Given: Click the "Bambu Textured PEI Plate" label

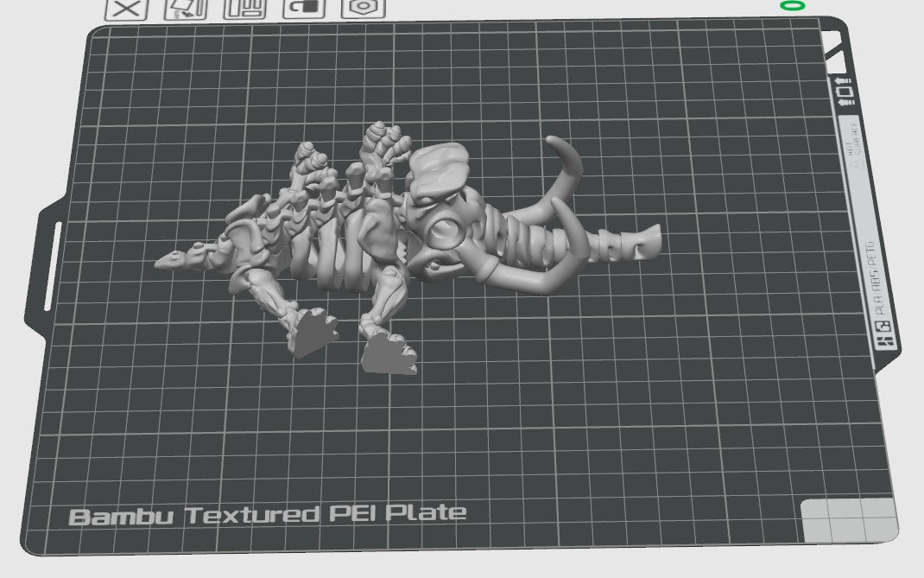Looking at the screenshot, I should (x=268, y=515).
